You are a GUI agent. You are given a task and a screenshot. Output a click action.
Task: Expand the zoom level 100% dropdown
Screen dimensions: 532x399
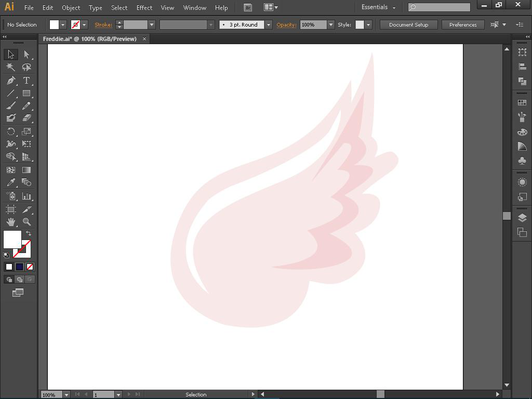66,395
